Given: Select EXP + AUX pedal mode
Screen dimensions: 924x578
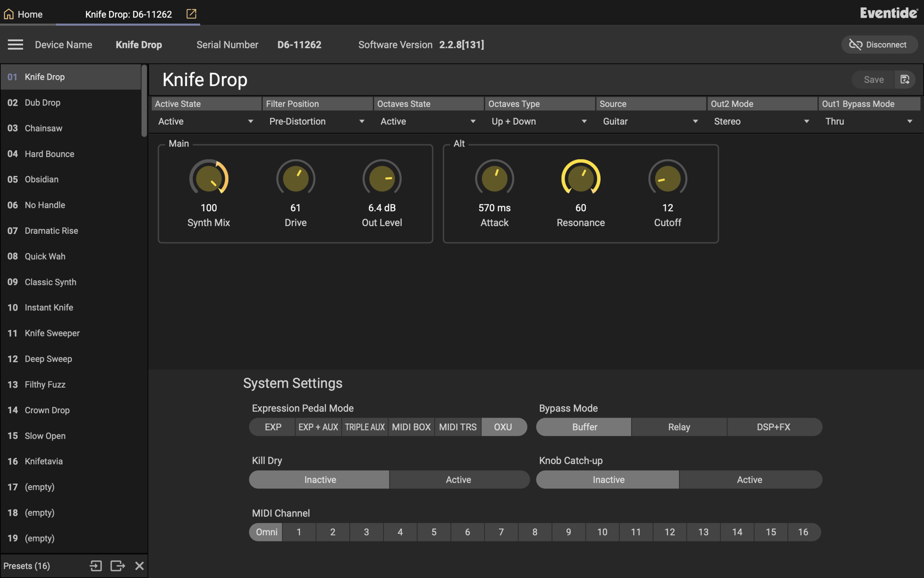Looking at the screenshot, I should (x=318, y=427).
